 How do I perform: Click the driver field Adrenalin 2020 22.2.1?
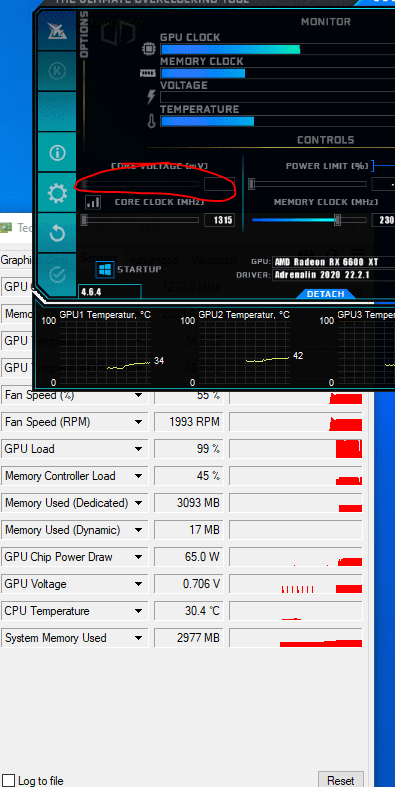pyautogui.click(x=334, y=275)
